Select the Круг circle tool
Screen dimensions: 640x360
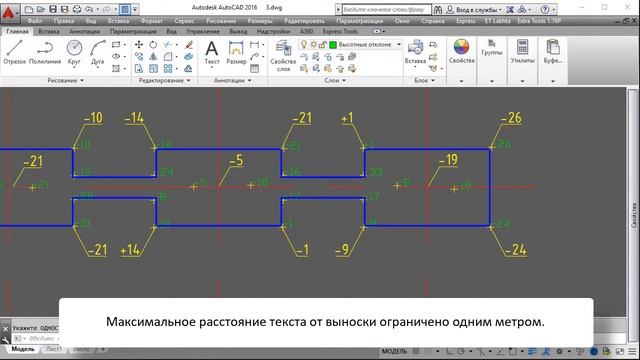pos(74,52)
